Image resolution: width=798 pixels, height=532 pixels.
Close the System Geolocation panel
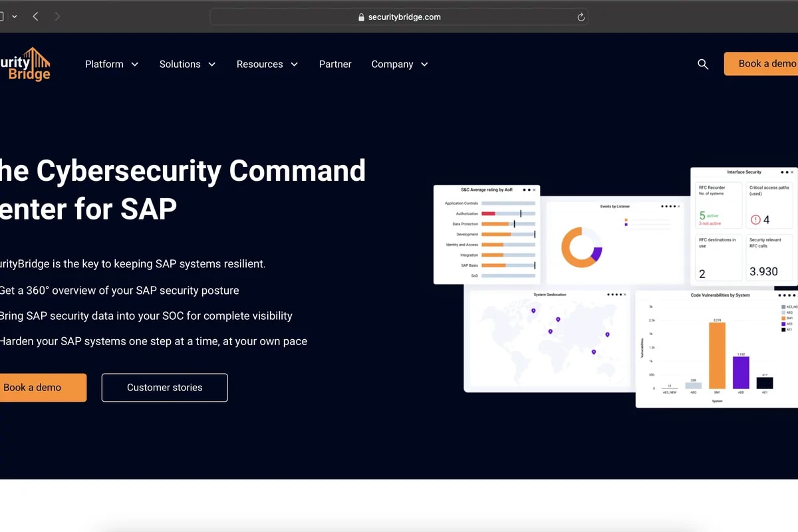click(x=624, y=295)
